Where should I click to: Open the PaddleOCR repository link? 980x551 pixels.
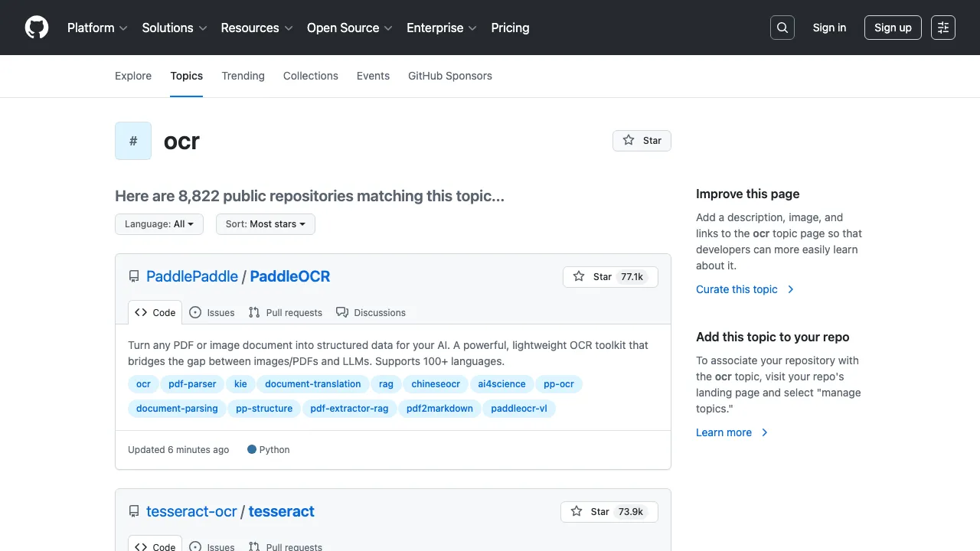(x=290, y=276)
